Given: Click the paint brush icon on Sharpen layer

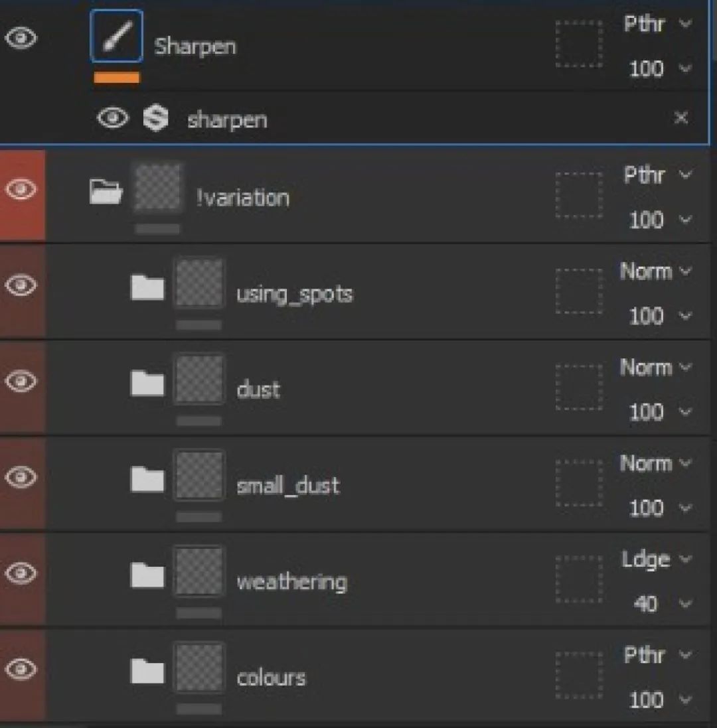Looking at the screenshot, I should (116, 37).
